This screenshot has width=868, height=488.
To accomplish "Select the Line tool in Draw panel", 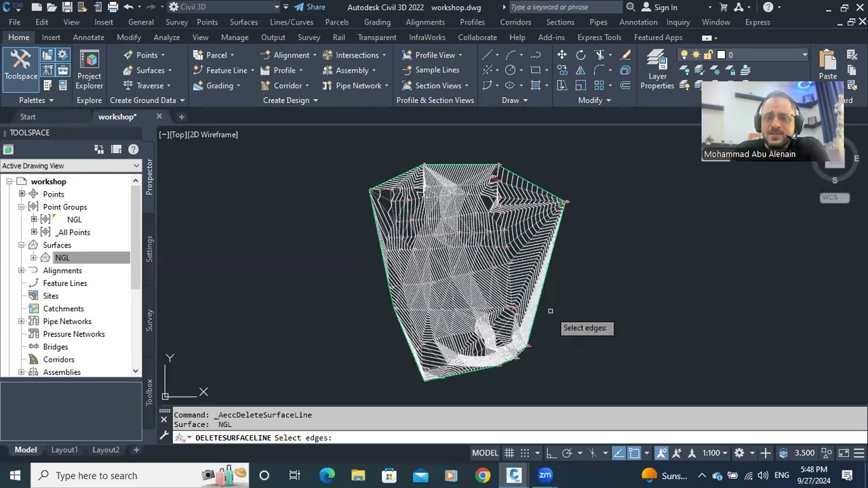I will click(487, 55).
